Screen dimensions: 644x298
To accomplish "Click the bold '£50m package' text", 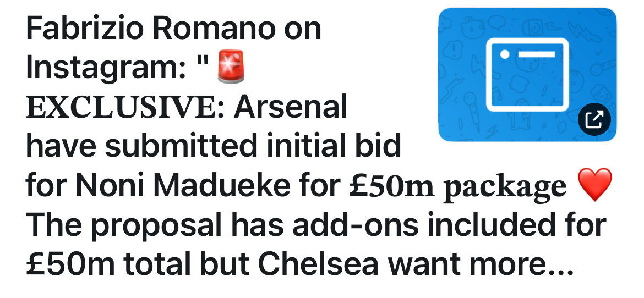I will click(457, 187).
